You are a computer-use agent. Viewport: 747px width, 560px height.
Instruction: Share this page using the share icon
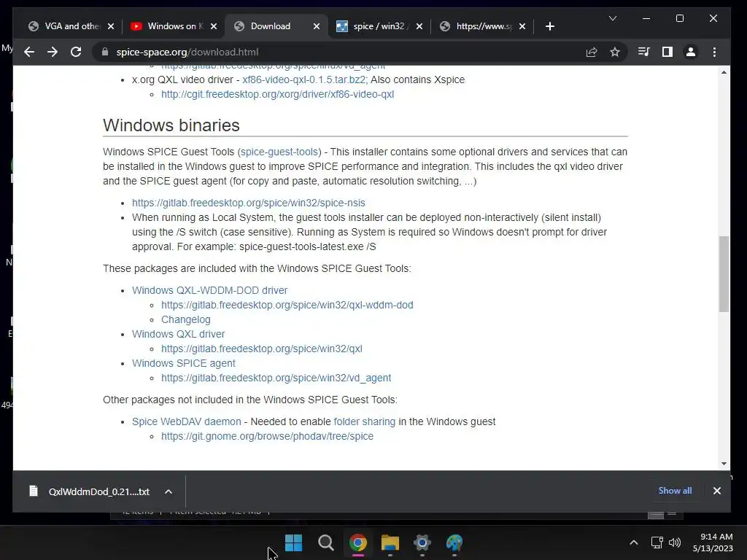(x=592, y=52)
